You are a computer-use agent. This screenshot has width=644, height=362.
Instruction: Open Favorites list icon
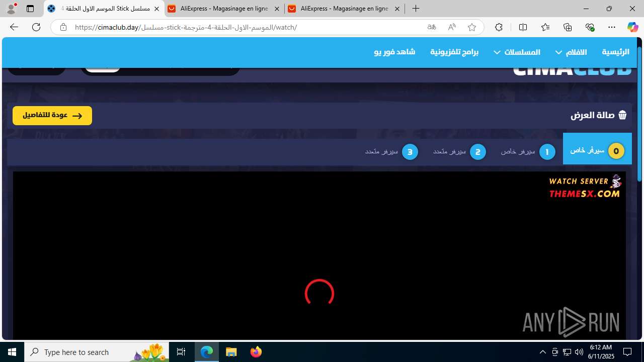click(x=545, y=27)
